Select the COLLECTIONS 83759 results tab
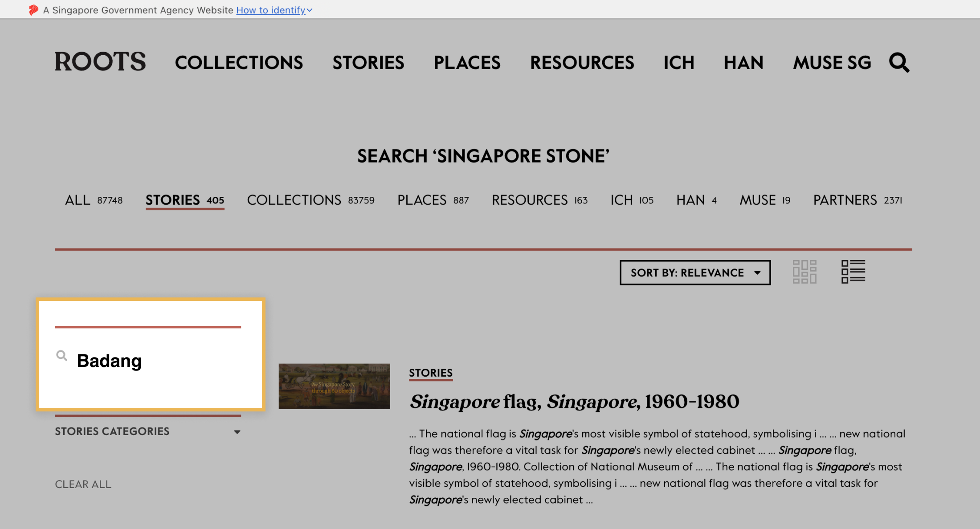The image size is (980, 529). (x=311, y=200)
